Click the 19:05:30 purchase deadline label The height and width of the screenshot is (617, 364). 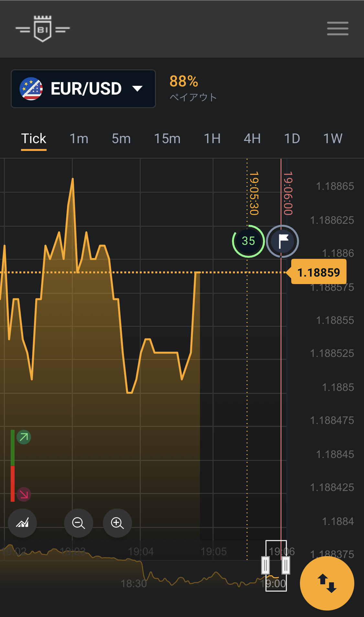tap(254, 193)
